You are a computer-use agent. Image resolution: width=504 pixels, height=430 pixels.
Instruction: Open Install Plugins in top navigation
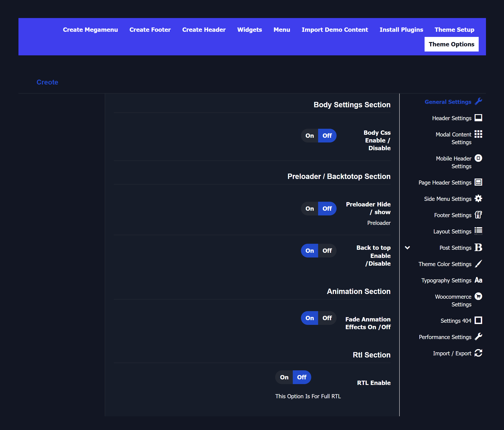(401, 30)
